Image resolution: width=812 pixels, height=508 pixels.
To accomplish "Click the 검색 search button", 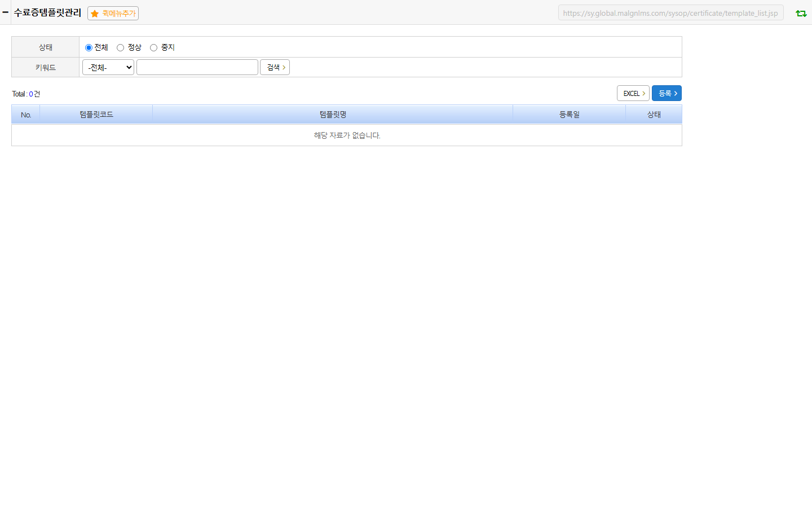I will (x=275, y=67).
